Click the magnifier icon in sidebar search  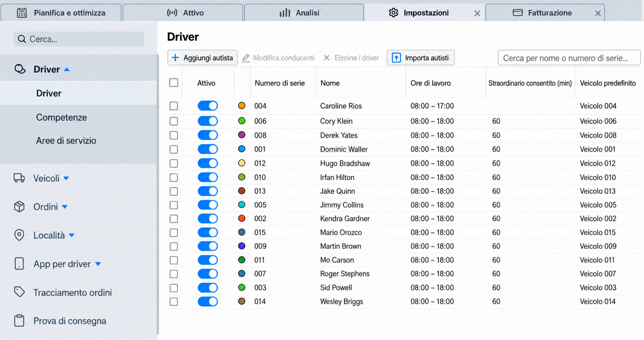tap(22, 39)
